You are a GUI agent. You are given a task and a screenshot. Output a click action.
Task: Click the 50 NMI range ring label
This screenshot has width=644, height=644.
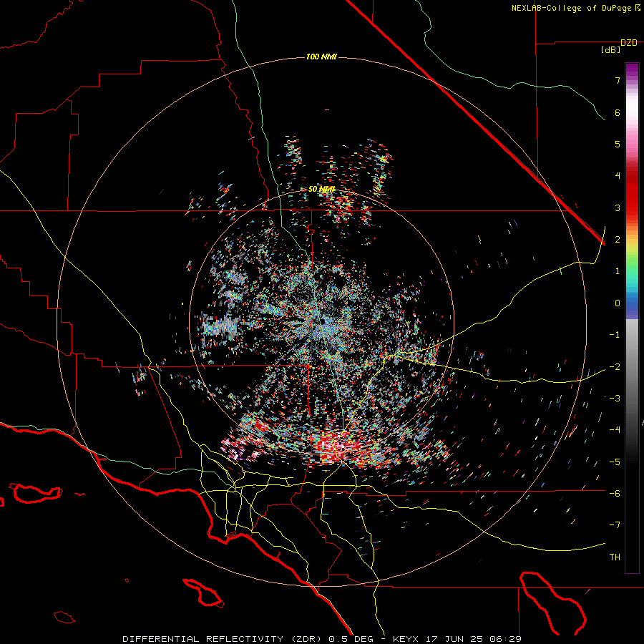tap(321, 190)
